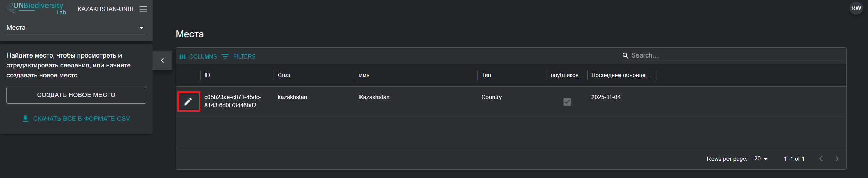Go to previous page of results
868x178 pixels.
click(x=821, y=159)
